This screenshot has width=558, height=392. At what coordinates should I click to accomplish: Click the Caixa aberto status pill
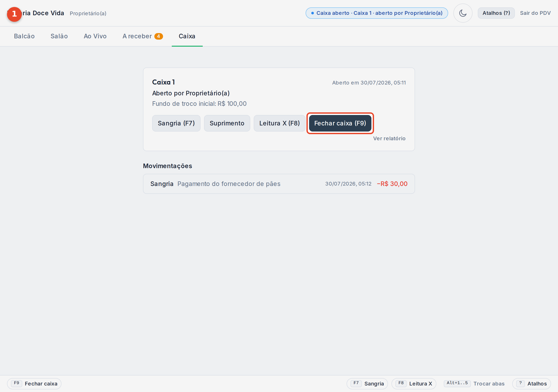[x=376, y=13]
